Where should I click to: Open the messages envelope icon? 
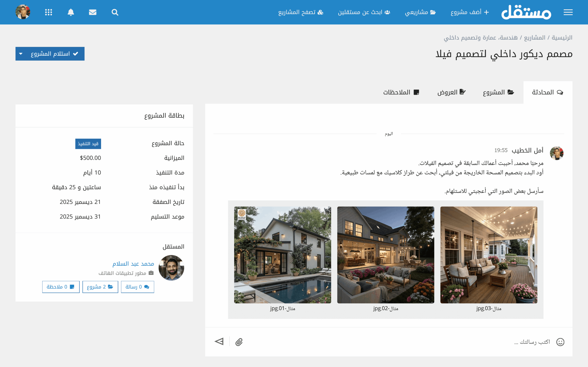[x=93, y=12]
